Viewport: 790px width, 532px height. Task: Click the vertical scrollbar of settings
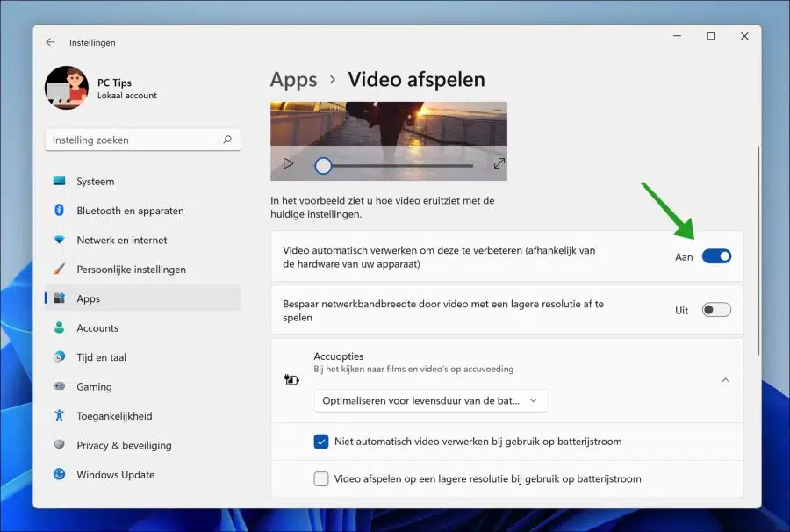(758, 250)
